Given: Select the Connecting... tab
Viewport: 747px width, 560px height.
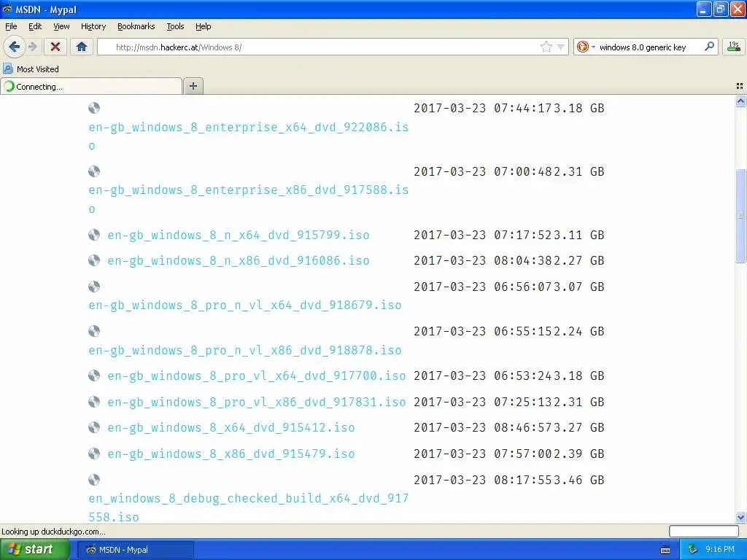Looking at the screenshot, I should pyautogui.click(x=91, y=86).
